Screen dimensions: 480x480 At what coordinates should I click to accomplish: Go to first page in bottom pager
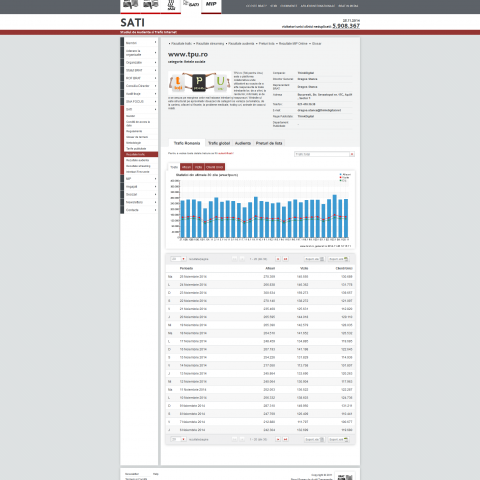[234, 439]
